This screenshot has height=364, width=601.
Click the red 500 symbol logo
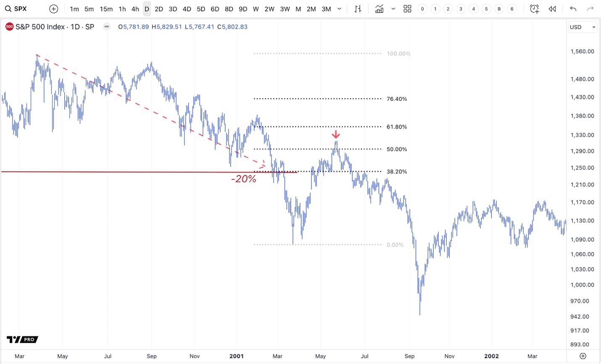tap(9, 26)
